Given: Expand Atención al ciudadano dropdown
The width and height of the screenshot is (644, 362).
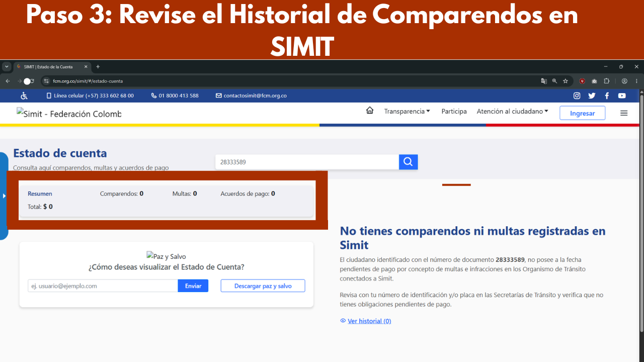Looking at the screenshot, I should (513, 111).
